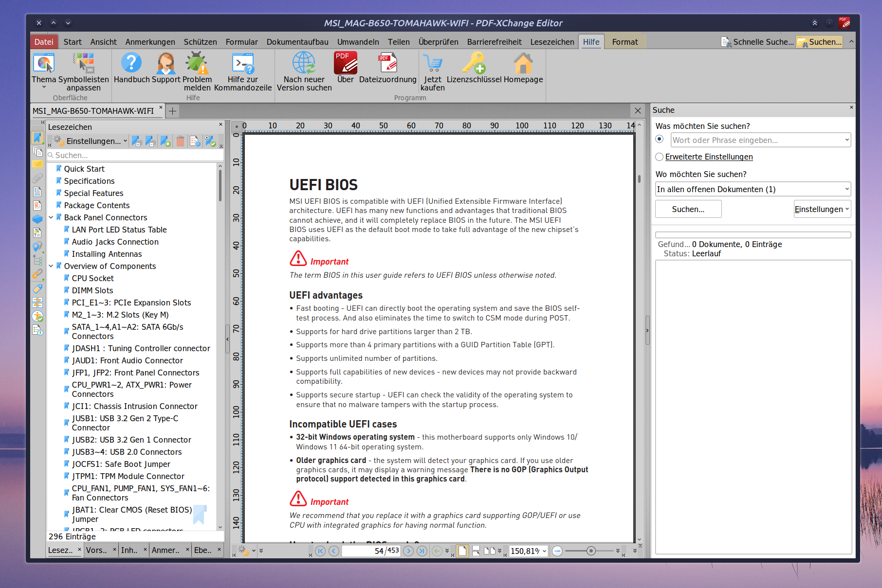Click the bookmark properties checklist-gear icon
This screenshot has height=588, width=882.
click(x=195, y=141)
